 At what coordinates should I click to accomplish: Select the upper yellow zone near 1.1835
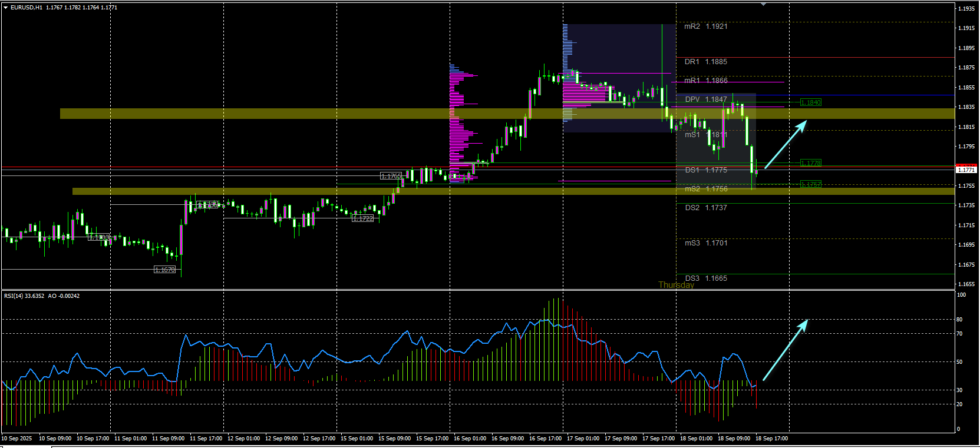(507, 114)
